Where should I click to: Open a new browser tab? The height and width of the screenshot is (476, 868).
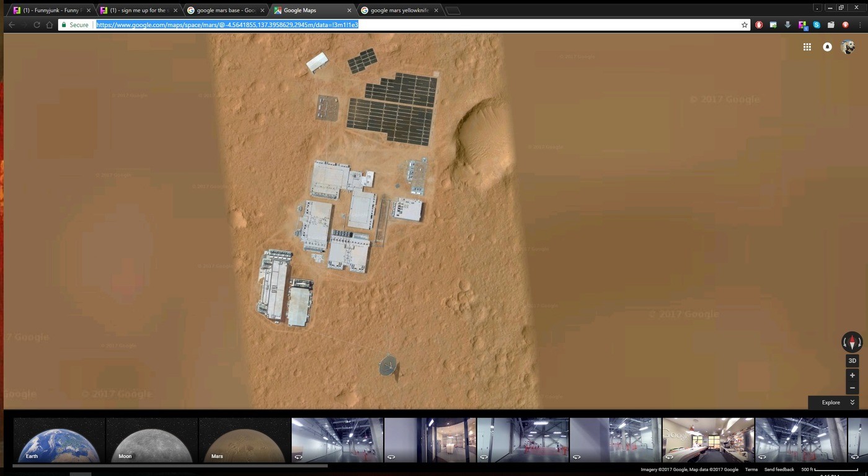click(453, 11)
